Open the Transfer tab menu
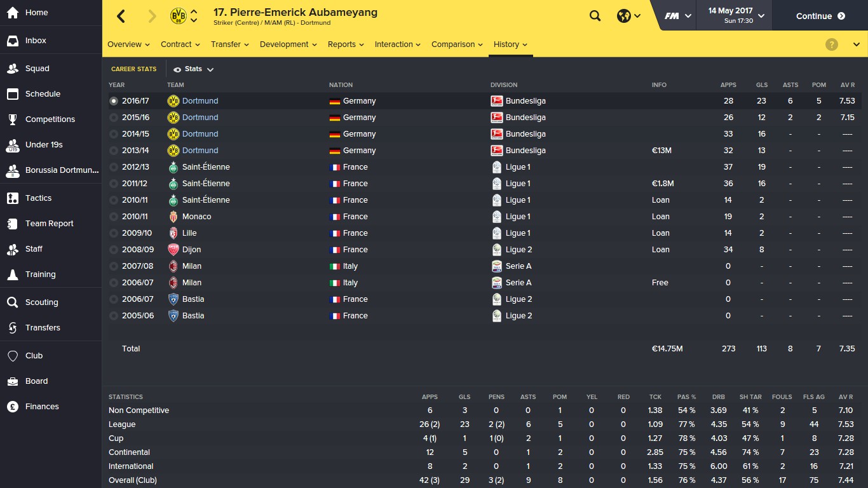 point(229,44)
